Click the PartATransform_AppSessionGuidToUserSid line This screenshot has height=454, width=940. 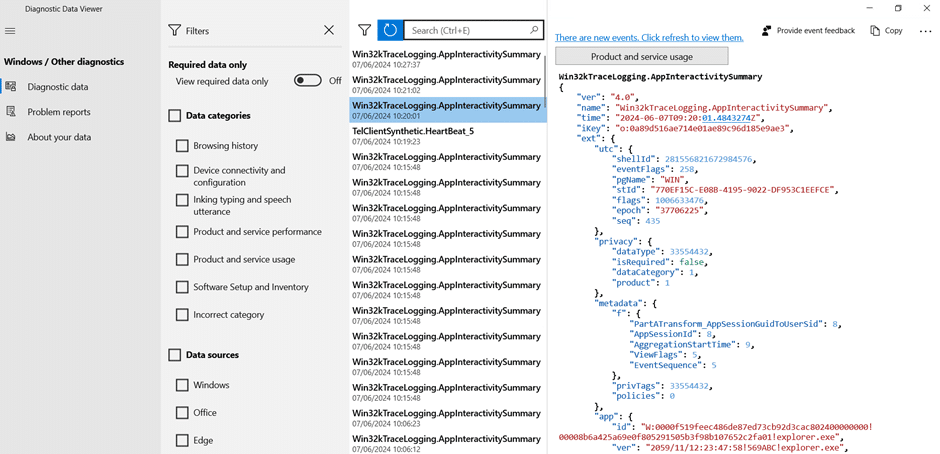[736, 324]
